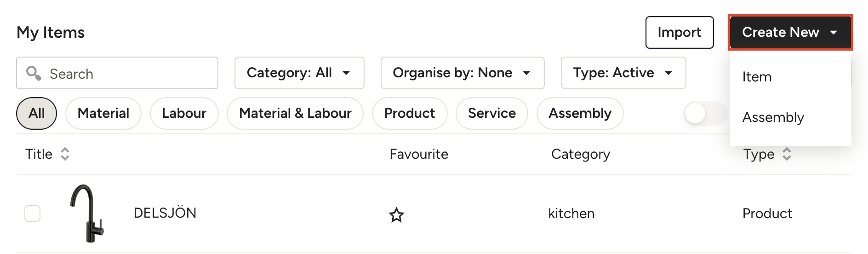Click the Create New button
This screenshot has height=254, width=868.
point(780,32)
